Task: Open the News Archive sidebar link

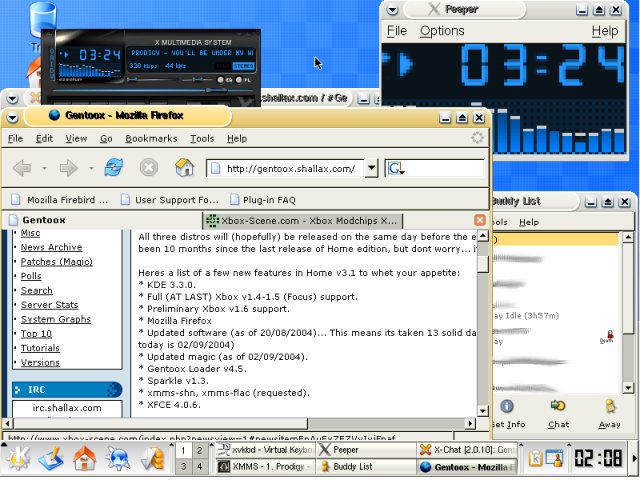Action: pos(51,247)
